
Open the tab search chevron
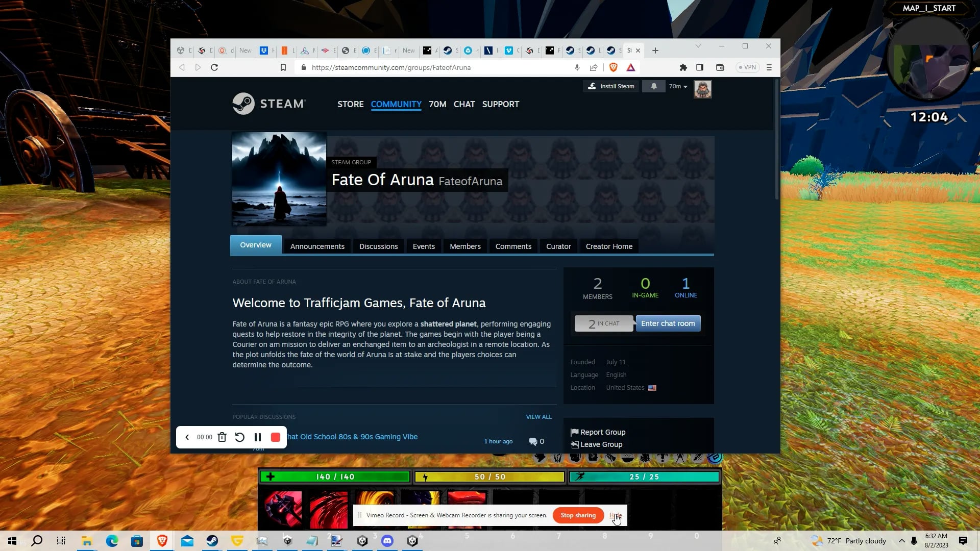[x=698, y=46]
